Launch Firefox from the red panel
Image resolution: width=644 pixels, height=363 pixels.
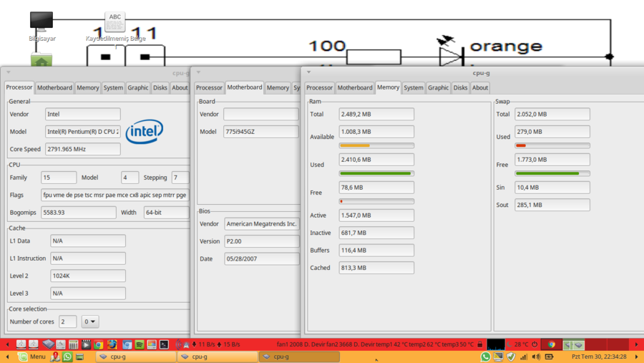(x=112, y=344)
